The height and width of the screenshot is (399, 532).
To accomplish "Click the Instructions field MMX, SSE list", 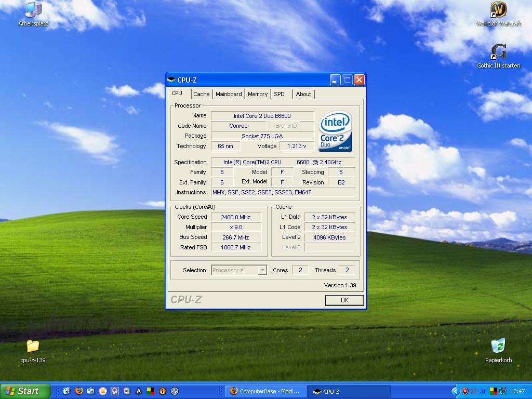I will point(283,192).
